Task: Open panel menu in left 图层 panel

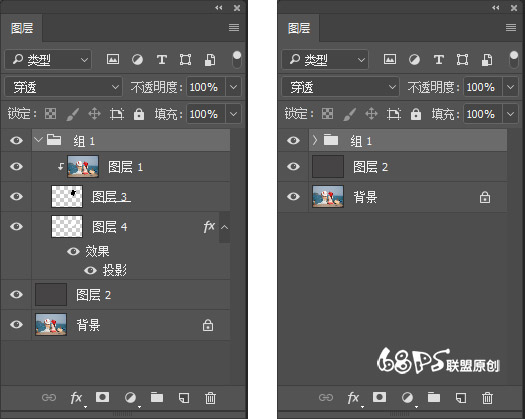Action: (x=234, y=27)
